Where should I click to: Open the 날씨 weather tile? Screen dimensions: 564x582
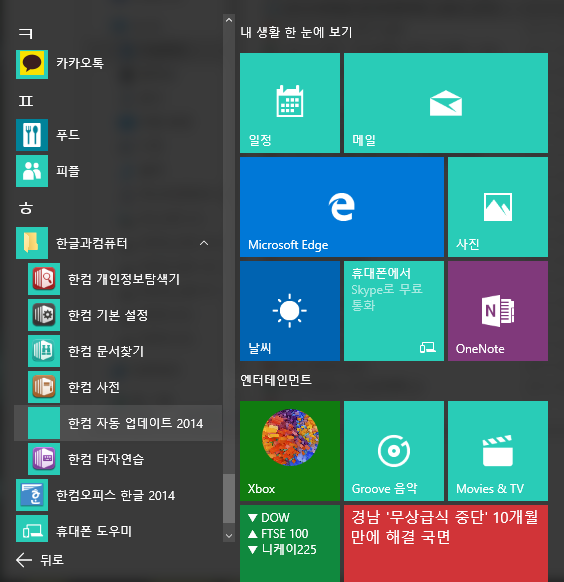tap(290, 311)
